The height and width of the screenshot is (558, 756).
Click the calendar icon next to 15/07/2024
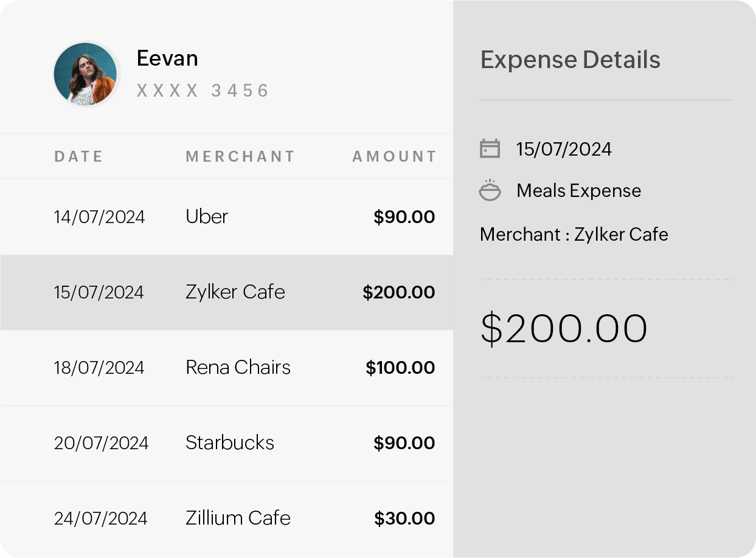coord(490,148)
